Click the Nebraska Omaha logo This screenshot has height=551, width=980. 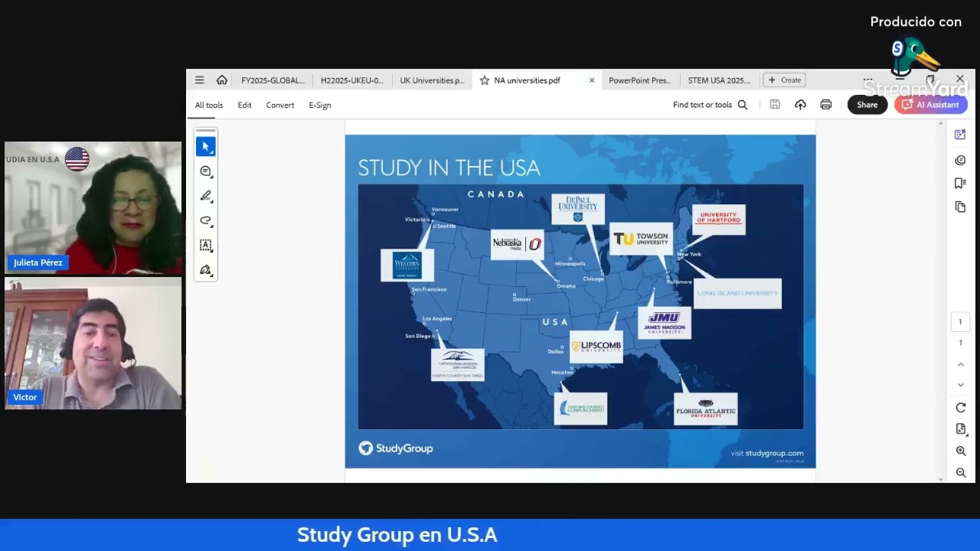pyautogui.click(x=518, y=244)
